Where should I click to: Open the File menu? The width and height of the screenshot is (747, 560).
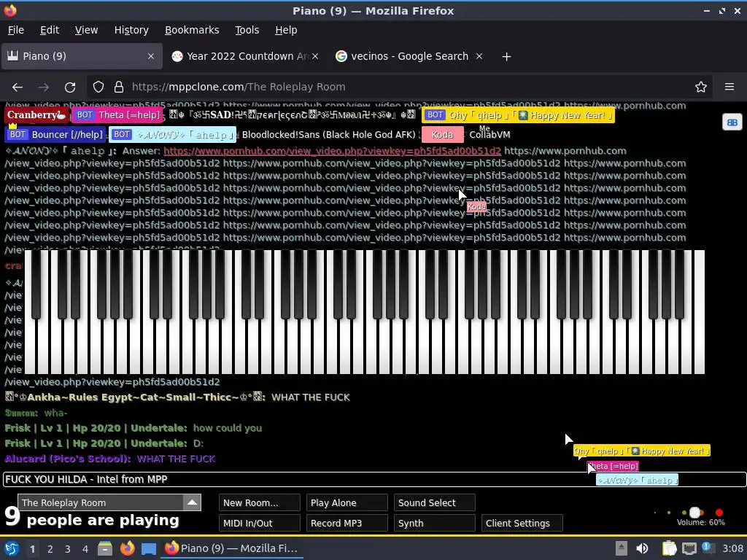pos(16,30)
